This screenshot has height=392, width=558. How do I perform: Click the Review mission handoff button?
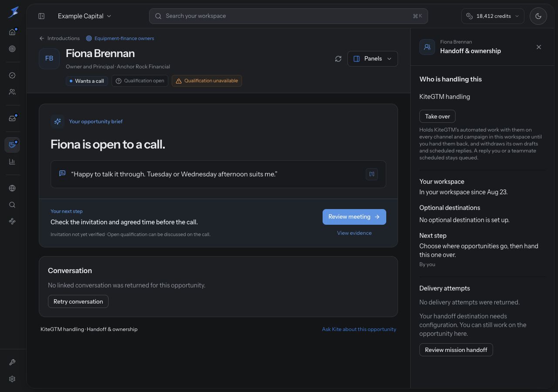456,350
